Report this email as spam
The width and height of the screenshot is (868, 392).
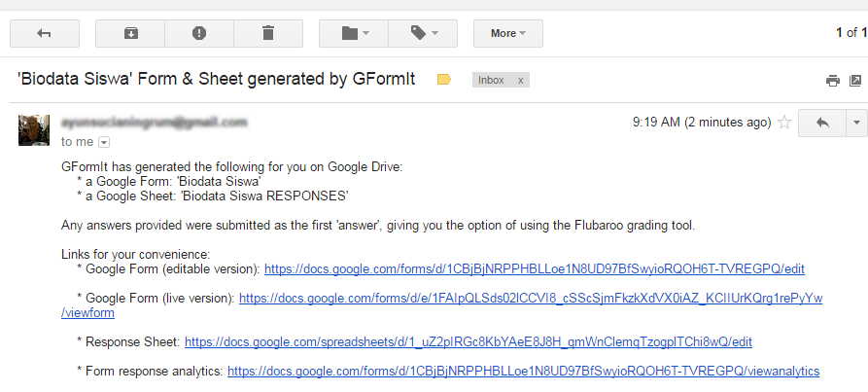199,33
